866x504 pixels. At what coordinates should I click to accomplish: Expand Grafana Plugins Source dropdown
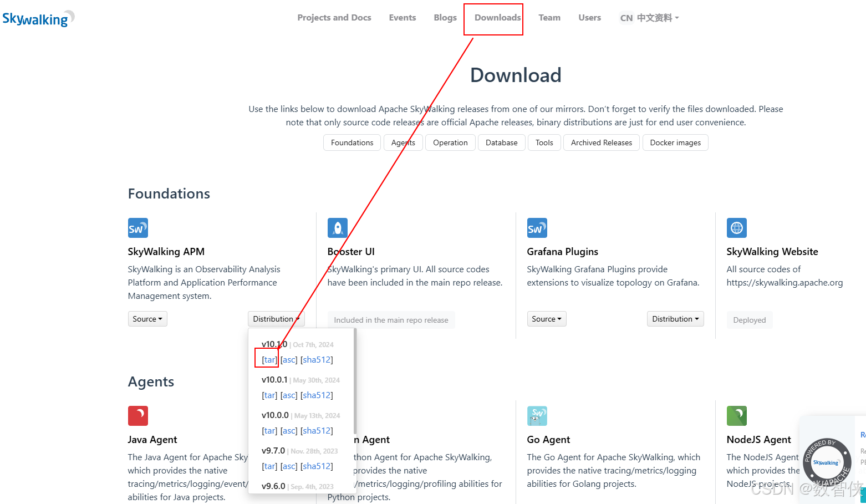(x=547, y=319)
